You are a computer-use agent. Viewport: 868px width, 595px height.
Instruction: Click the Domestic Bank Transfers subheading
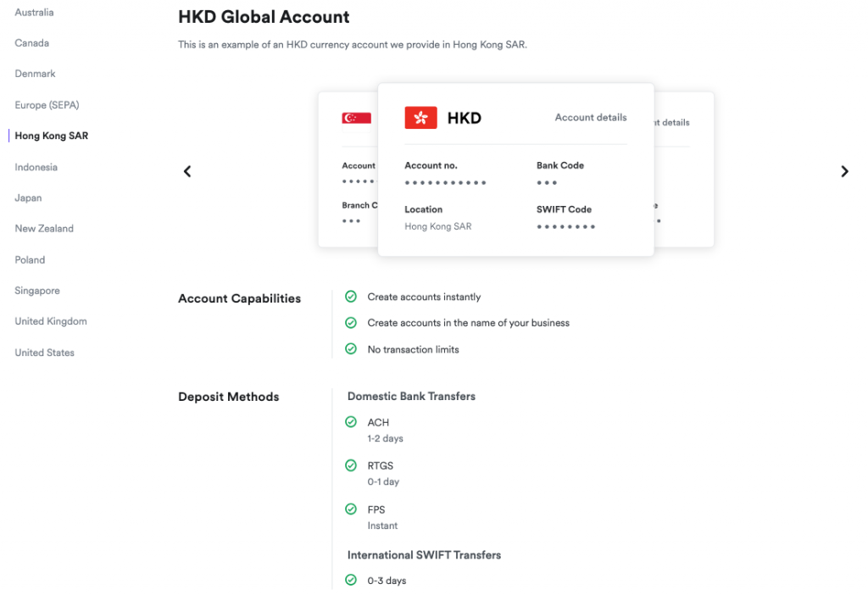tap(411, 397)
